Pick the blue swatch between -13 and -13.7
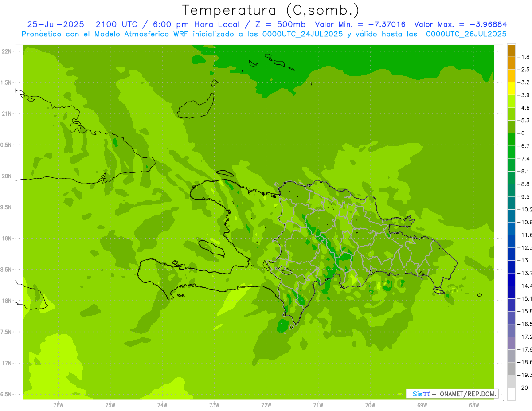532x411 pixels. [511, 266]
